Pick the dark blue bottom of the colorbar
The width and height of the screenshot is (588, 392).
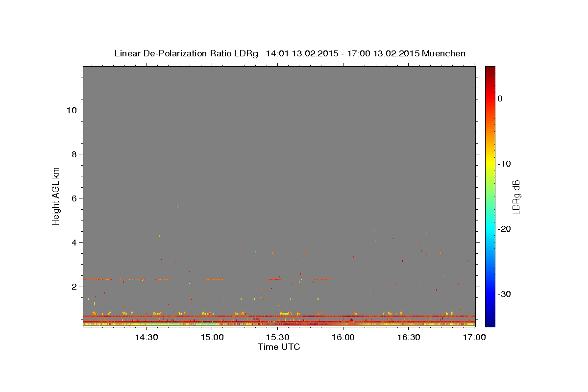490,322
